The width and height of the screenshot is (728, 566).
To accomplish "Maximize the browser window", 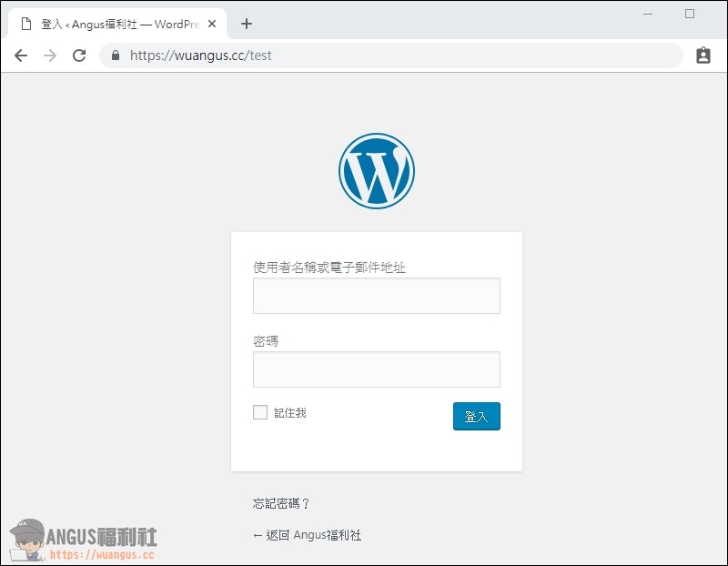I will pos(690,14).
